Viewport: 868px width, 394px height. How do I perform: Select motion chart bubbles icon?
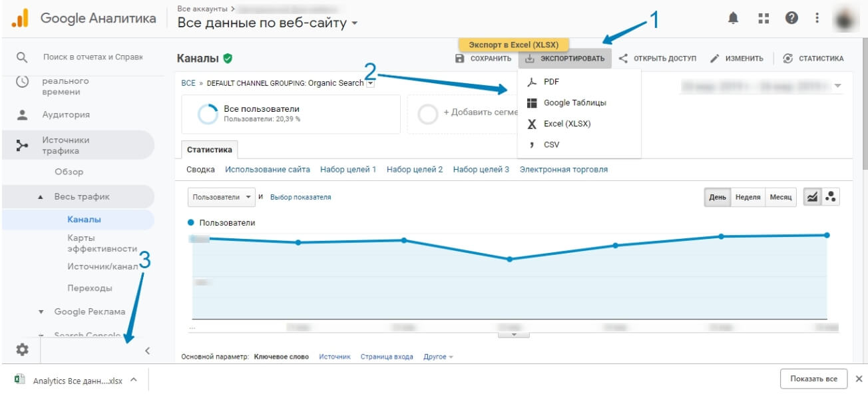830,197
